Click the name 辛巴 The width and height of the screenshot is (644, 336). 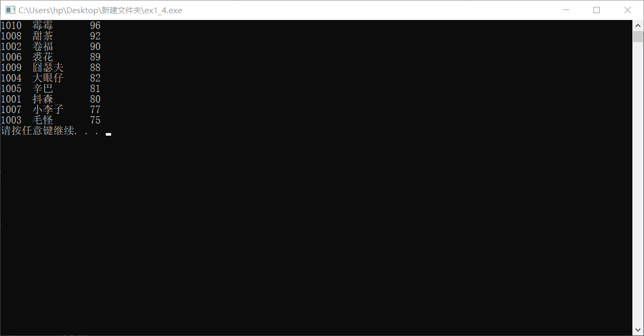coord(43,88)
